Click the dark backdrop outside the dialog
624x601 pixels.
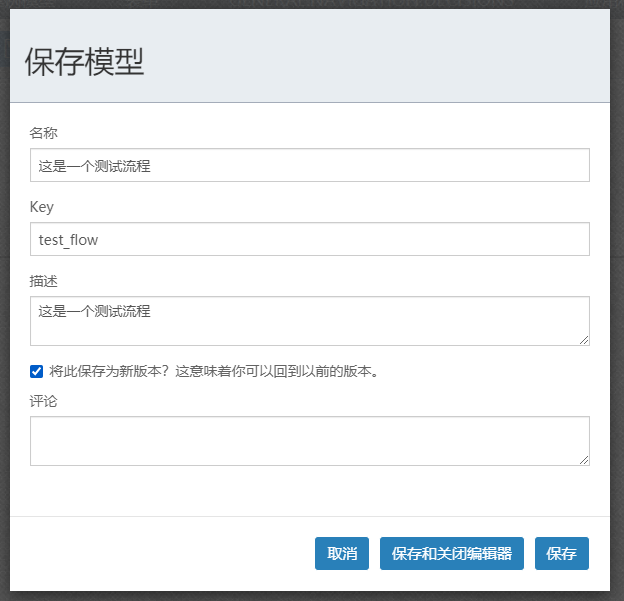[x=617, y=300]
